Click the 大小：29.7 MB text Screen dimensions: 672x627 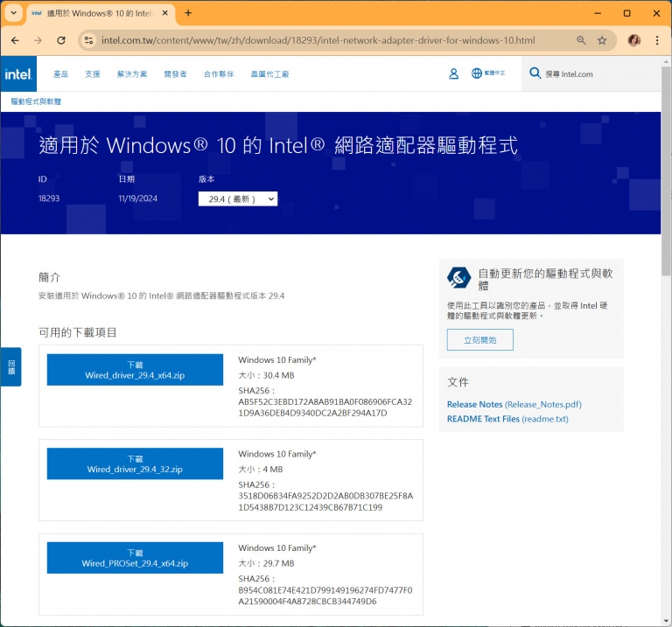266,563
